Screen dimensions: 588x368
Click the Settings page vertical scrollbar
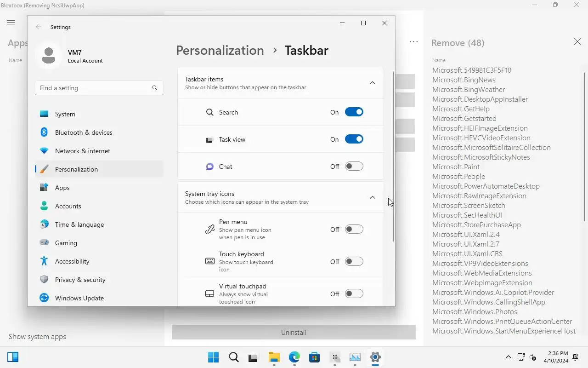pyautogui.click(x=393, y=156)
